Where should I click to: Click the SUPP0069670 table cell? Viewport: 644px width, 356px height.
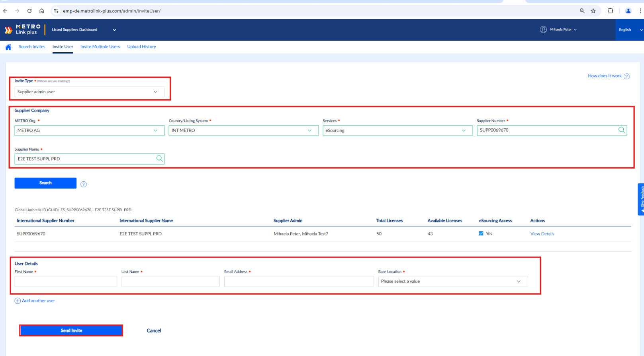pyautogui.click(x=31, y=234)
